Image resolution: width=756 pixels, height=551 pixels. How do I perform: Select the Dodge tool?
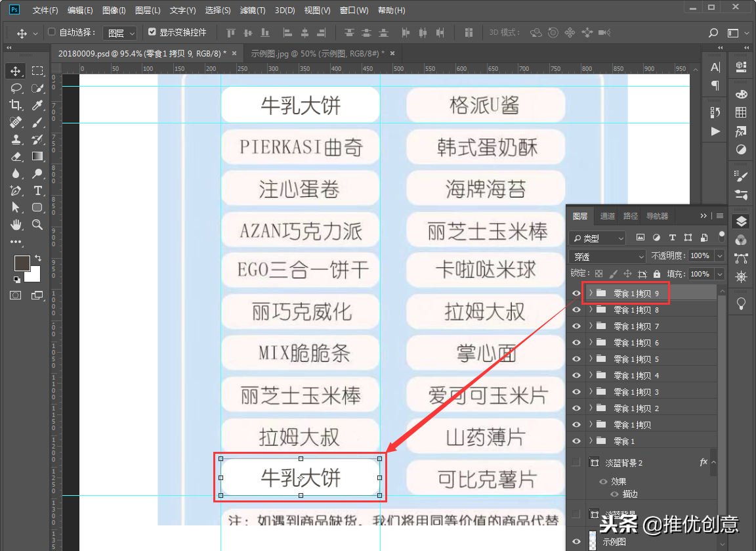[x=37, y=173]
